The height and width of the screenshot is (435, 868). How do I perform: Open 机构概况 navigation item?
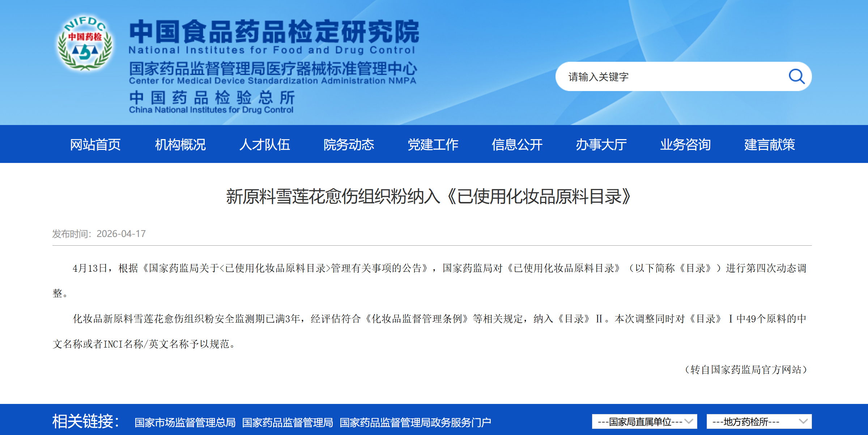[x=180, y=145]
